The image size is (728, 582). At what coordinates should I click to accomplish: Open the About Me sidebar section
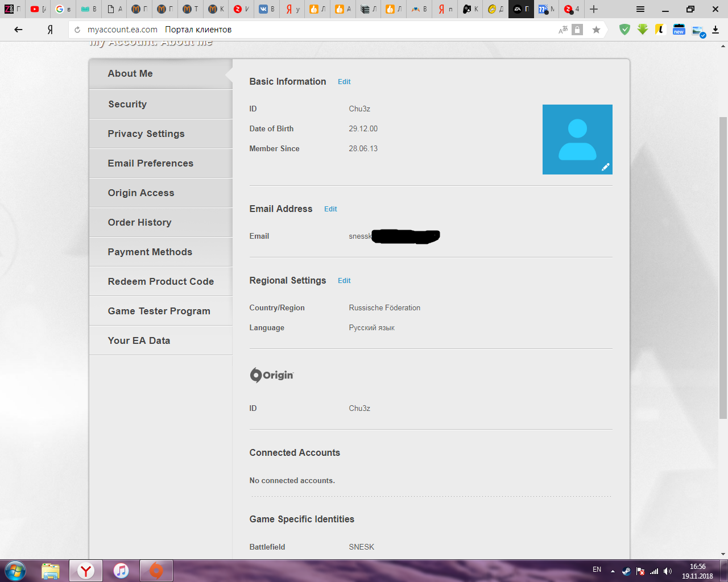tap(160, 74)
